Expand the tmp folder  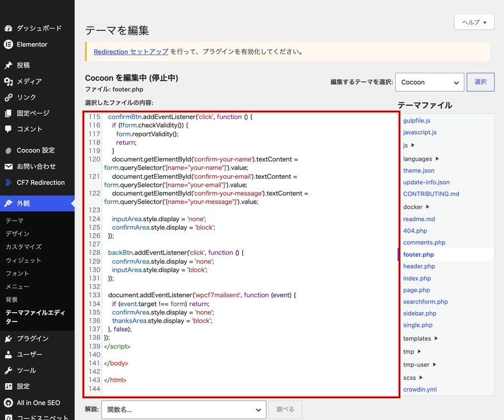click(412, 351)
